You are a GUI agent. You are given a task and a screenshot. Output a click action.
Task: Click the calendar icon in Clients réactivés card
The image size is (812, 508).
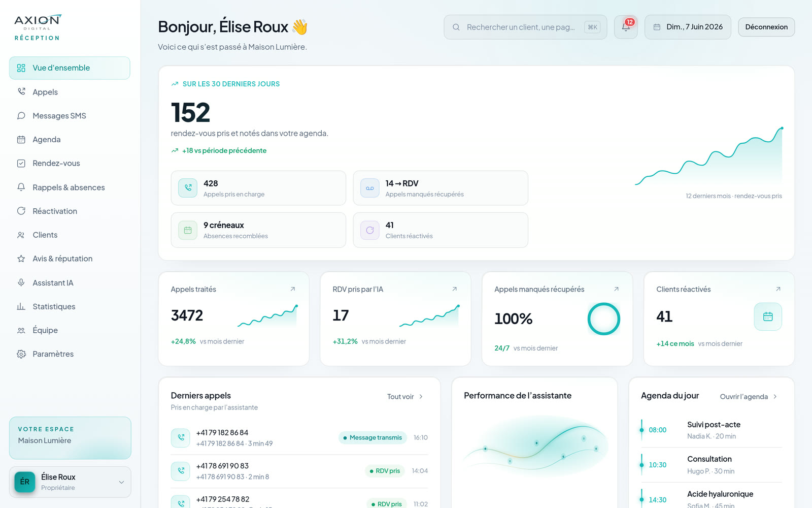tap(768, 316)
